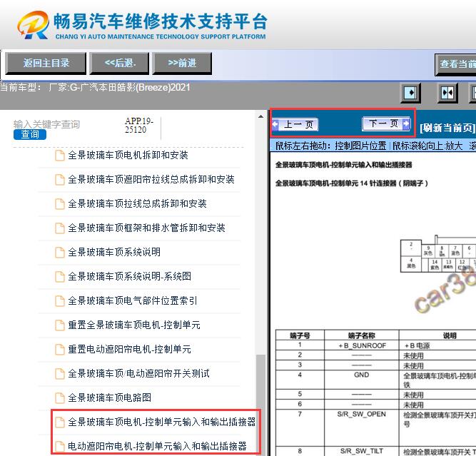476x456 pixels.
Task: Click the single-diamond panel layout icon
Action: click(411, 92)
